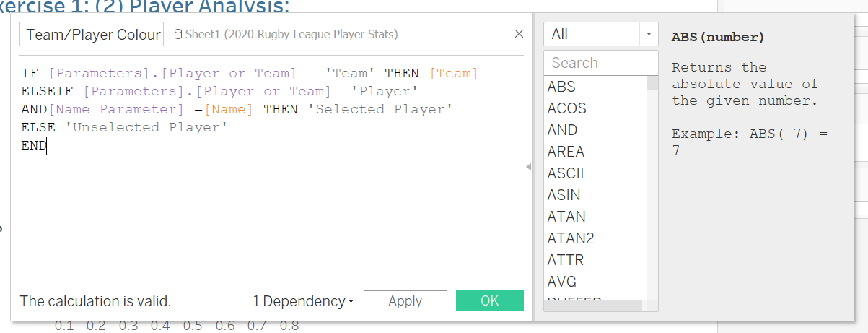Click ATAN2 in the function list

pos(571,238)
